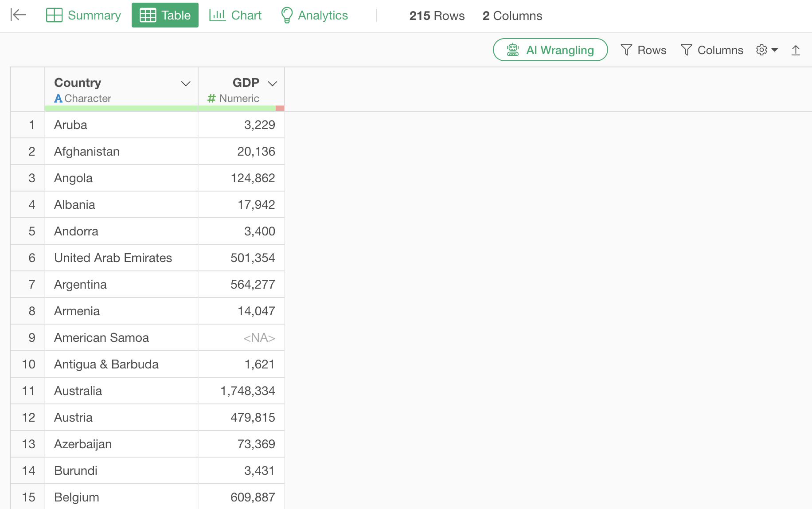Viewport: 812px width, 509px height.
Task: Open the Columns filter
Action: 712,50
